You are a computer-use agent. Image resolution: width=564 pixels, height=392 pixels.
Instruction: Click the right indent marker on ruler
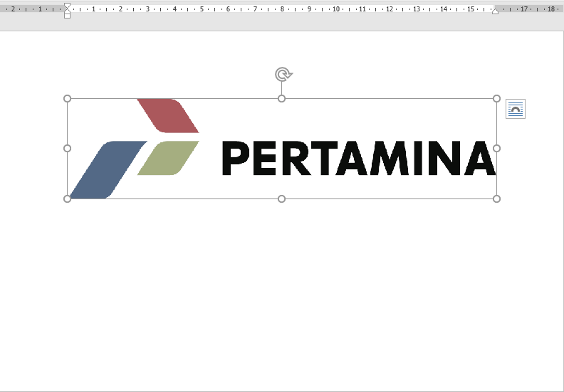(495, 11)
